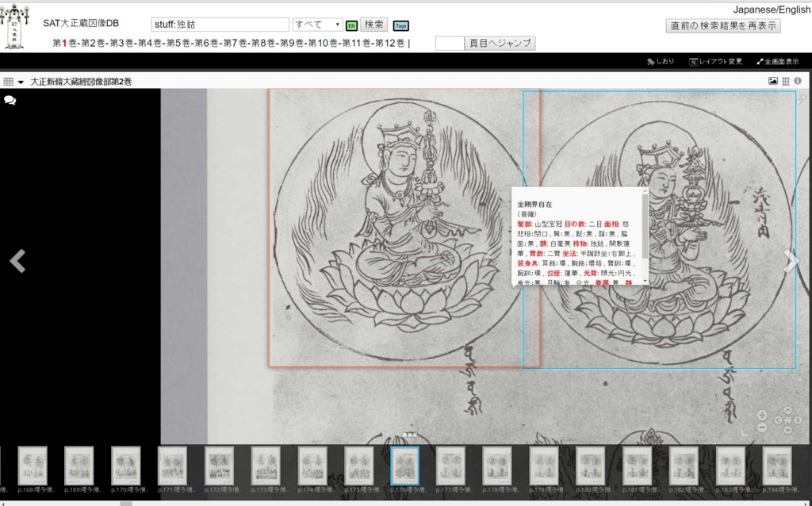This screenshot has width=812, height=506.
Task: Focus the stuff:独鈷 search field
Action: pos(220,25)
